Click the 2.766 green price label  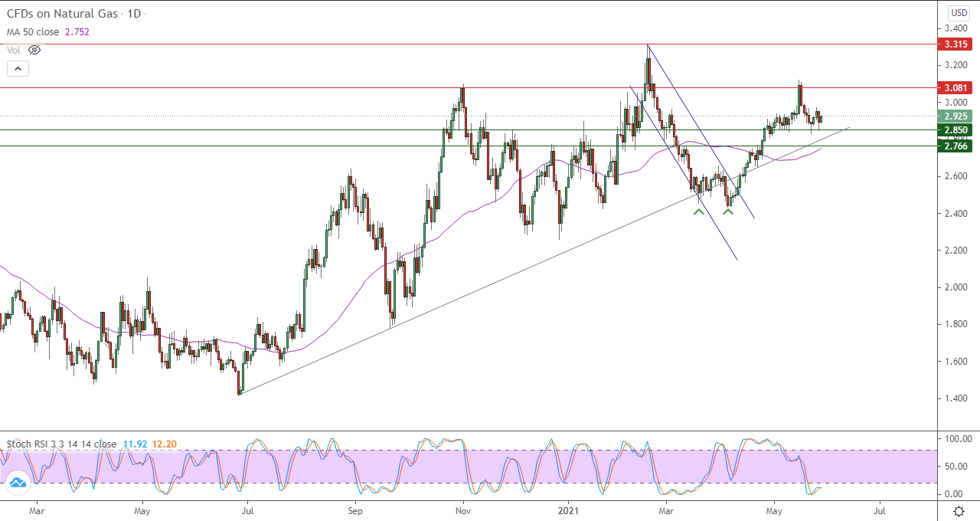pos(956,146)
